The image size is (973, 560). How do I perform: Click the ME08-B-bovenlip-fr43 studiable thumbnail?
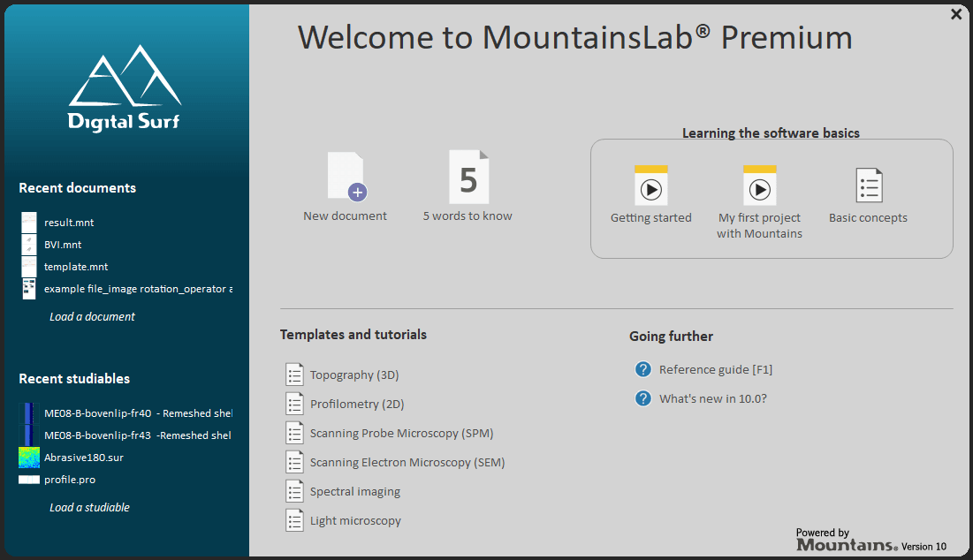(28, 435)
